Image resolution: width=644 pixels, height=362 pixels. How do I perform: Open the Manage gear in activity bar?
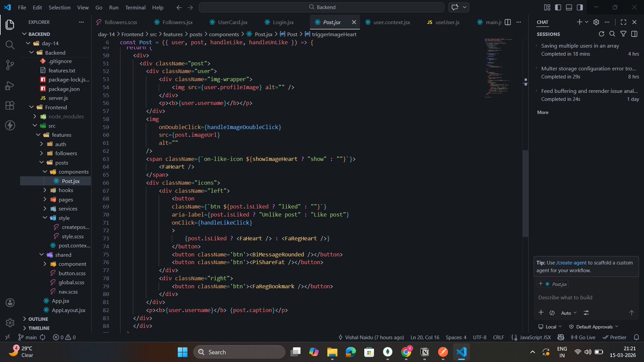tap(10, 323)
